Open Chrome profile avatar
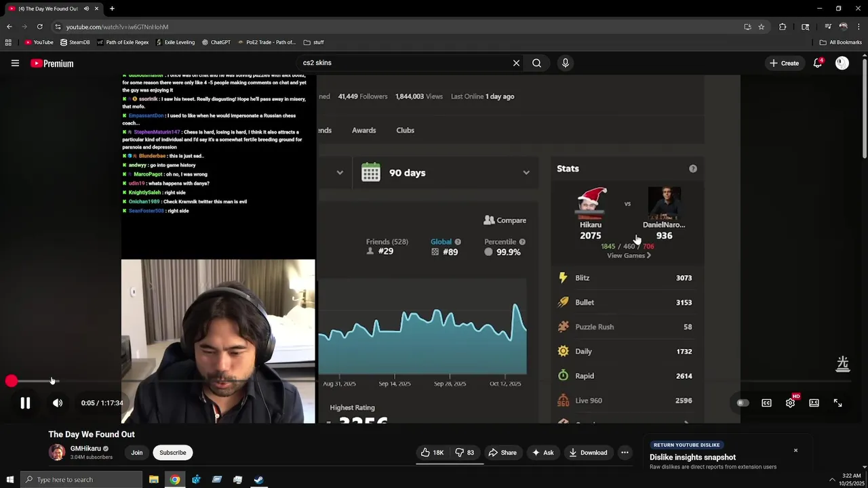This screenshot has width=868, height=488. (844, 26)
